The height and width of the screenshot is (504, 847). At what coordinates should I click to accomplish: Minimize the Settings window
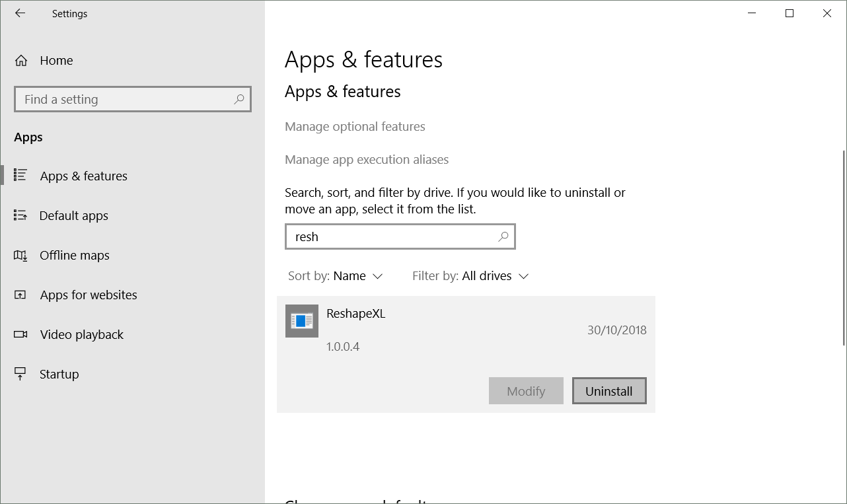(x=752, y=13)
